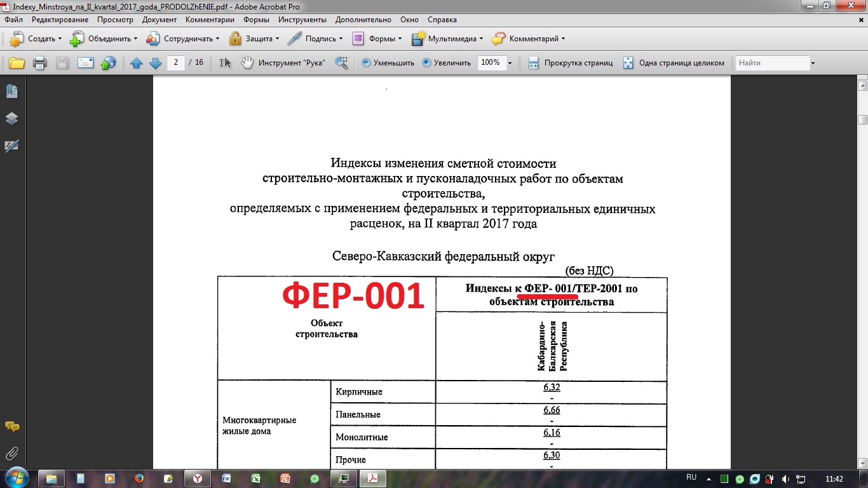Open the Объединить dropdown
Image resolution: width=868 pixels, height=488 pixels.
tap(103, 39)
